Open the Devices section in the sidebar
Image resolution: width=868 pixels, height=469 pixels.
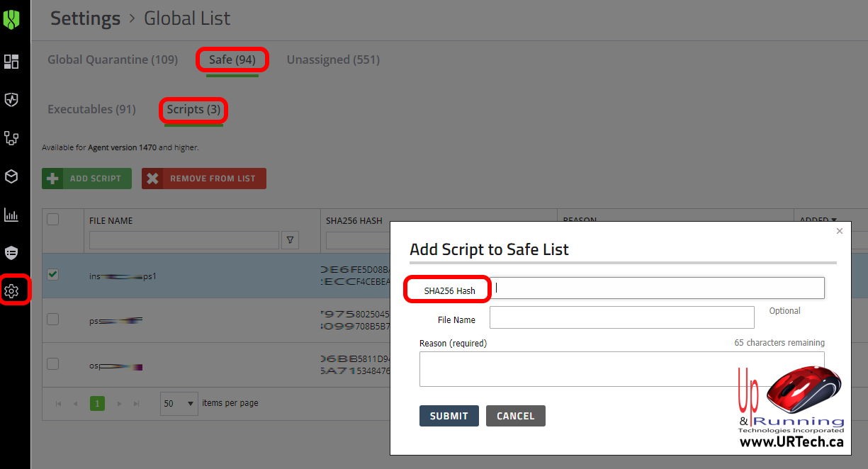coord(11,176)
